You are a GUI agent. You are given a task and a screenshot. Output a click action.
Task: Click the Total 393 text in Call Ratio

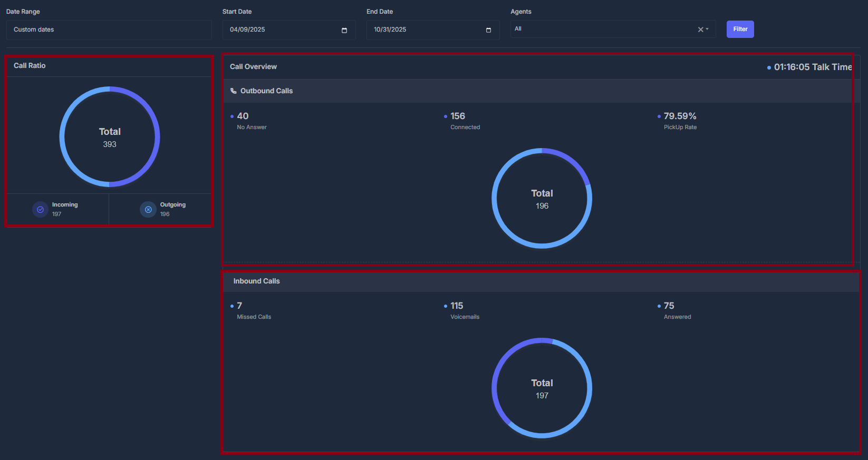(x=110, y=137)
